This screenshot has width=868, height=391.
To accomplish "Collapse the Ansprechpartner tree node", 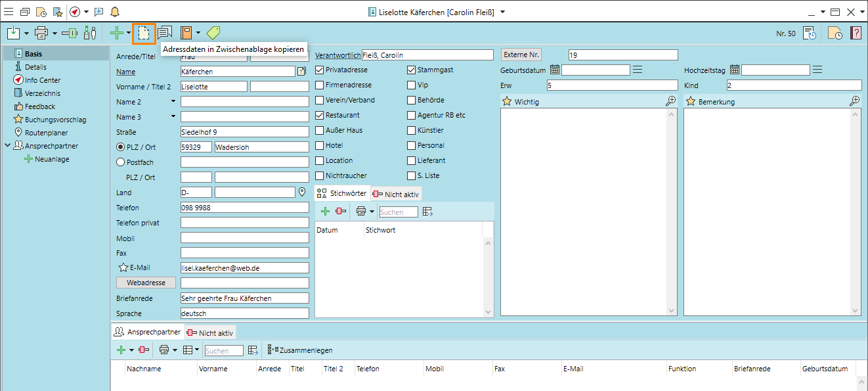I will click(x=7, y=146).
